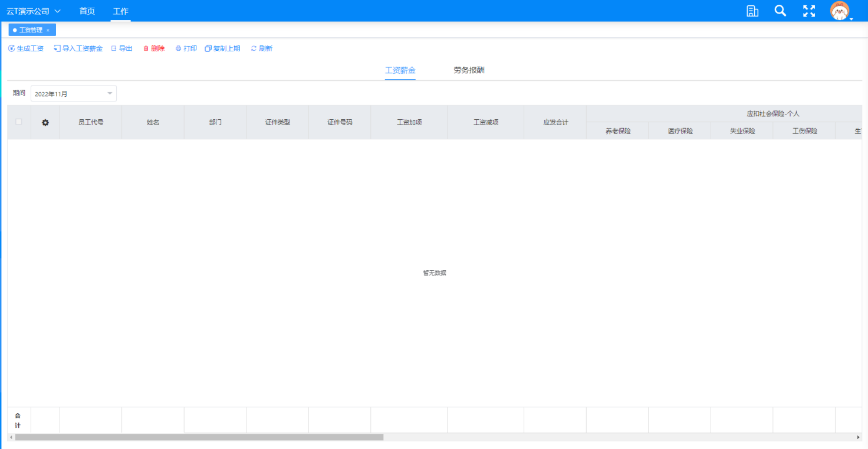Switch to the 劳务报酬 tab
The height and width of the screenshot is (449, 868).
pyautogui.click(x=469, y=70)
